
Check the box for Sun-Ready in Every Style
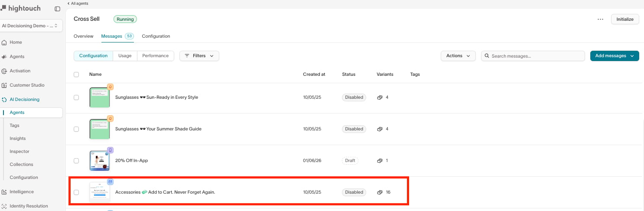click(x=76, y=97)
